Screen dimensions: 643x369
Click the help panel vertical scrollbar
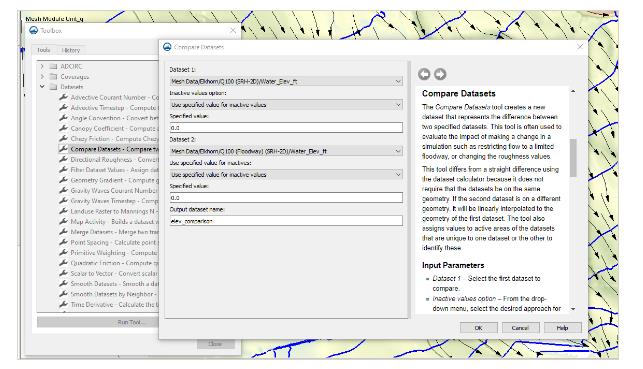tap(573, 158)
